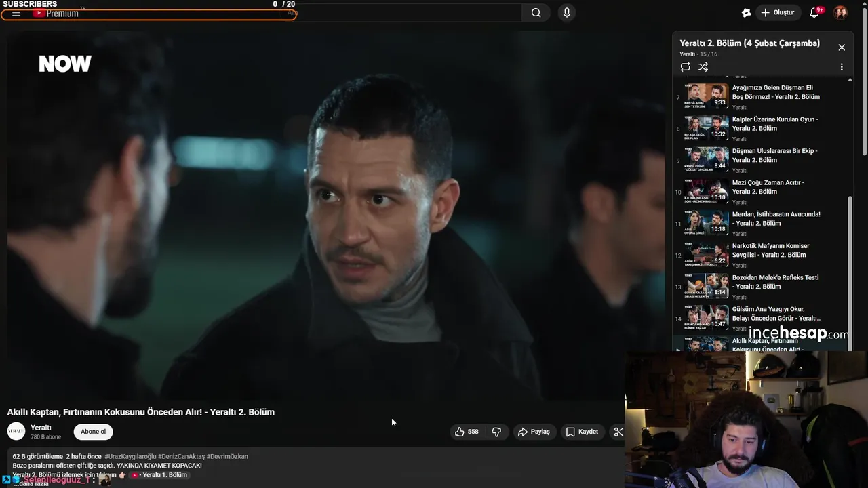Dislike the video
868x488 pixels.
496,432
